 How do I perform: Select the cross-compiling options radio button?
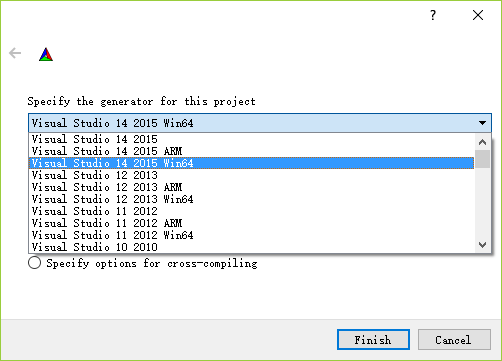click(x=35, y=263)
